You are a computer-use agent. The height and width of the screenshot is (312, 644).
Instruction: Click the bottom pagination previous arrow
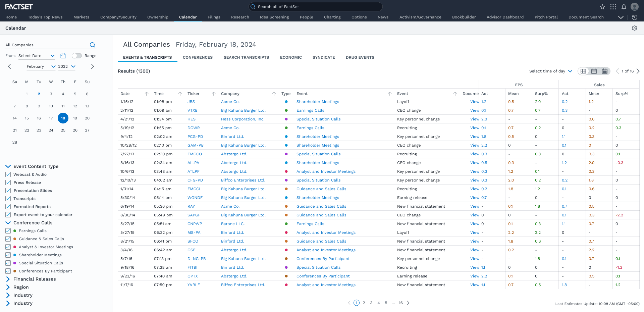[x=349, y=303]
